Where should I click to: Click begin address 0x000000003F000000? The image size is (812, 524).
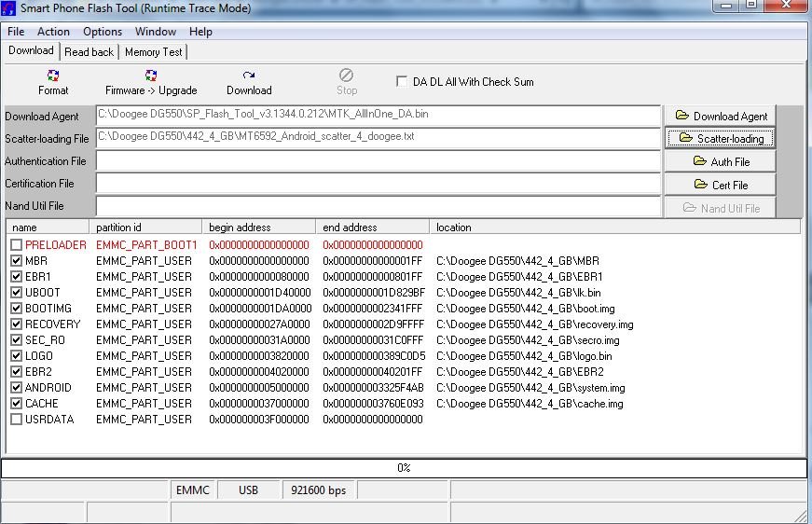259,420
